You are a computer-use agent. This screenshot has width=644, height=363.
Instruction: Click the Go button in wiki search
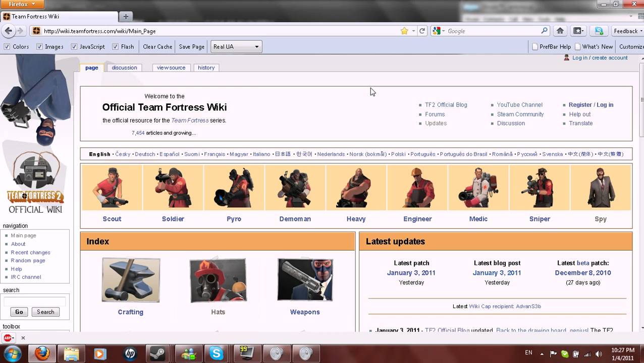point(19,312)
